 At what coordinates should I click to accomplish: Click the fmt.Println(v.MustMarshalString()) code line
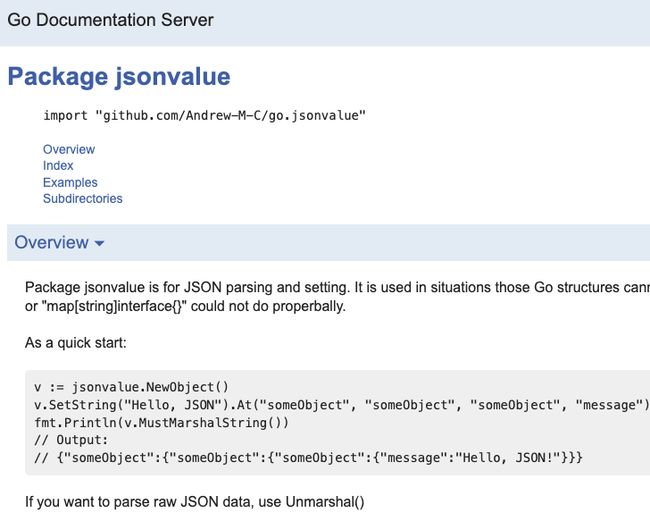point(161,422)
